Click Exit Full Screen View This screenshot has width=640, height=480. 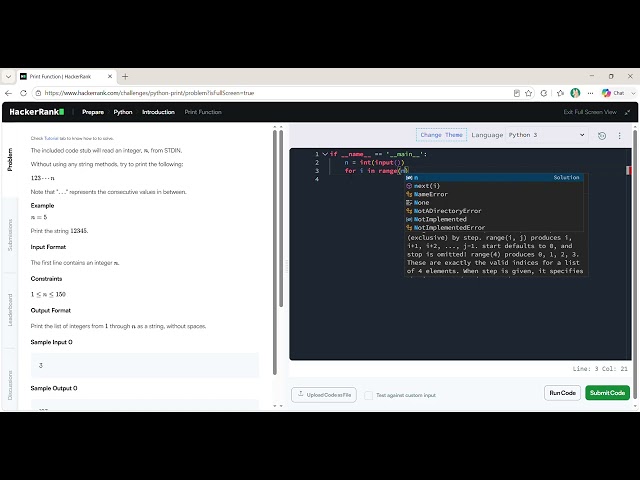590,112
